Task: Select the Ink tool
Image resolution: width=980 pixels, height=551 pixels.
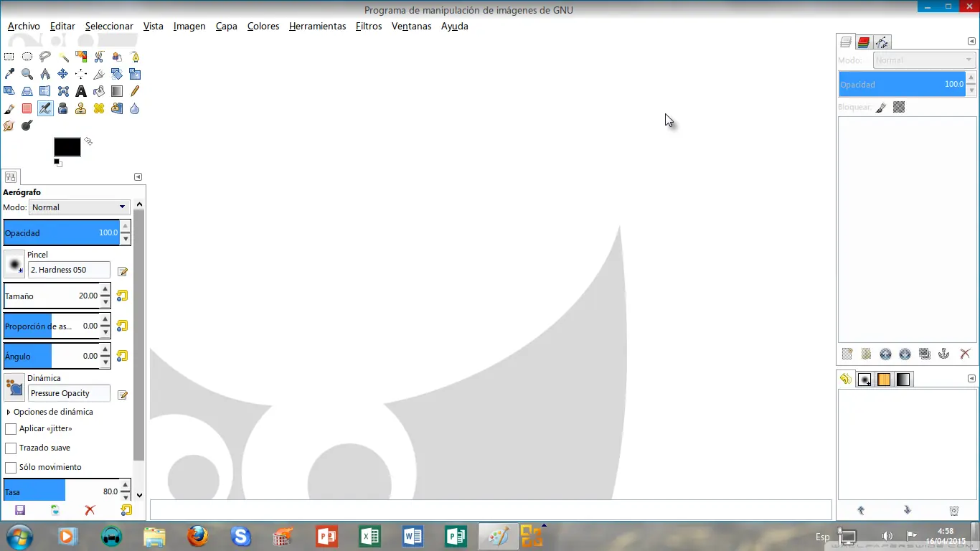Action: [x=63, y=108]
